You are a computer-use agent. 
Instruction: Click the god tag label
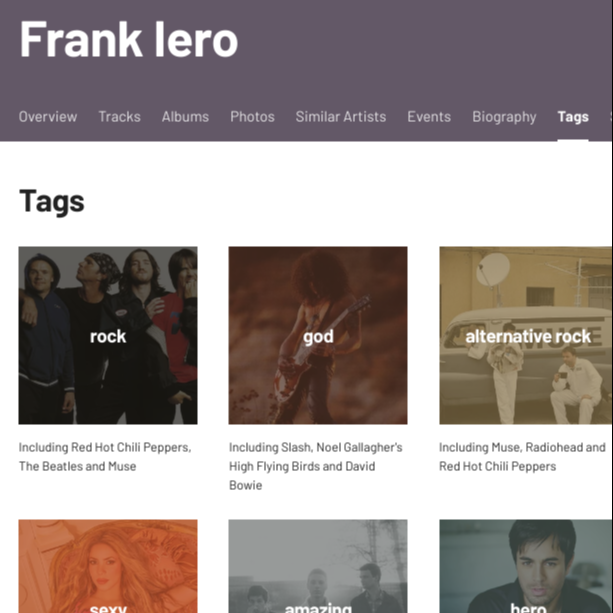[318, 337]
